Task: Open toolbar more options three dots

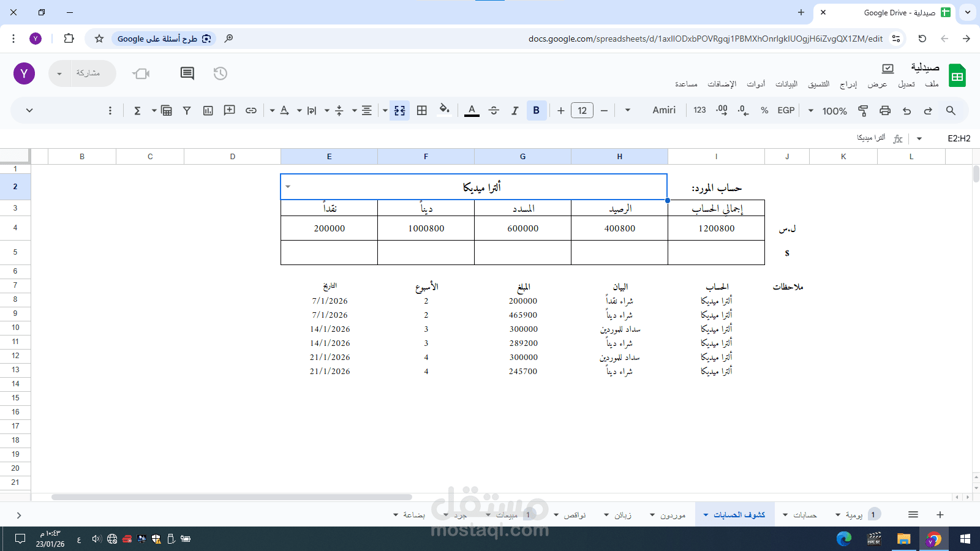Action: (x=110, y=111)
